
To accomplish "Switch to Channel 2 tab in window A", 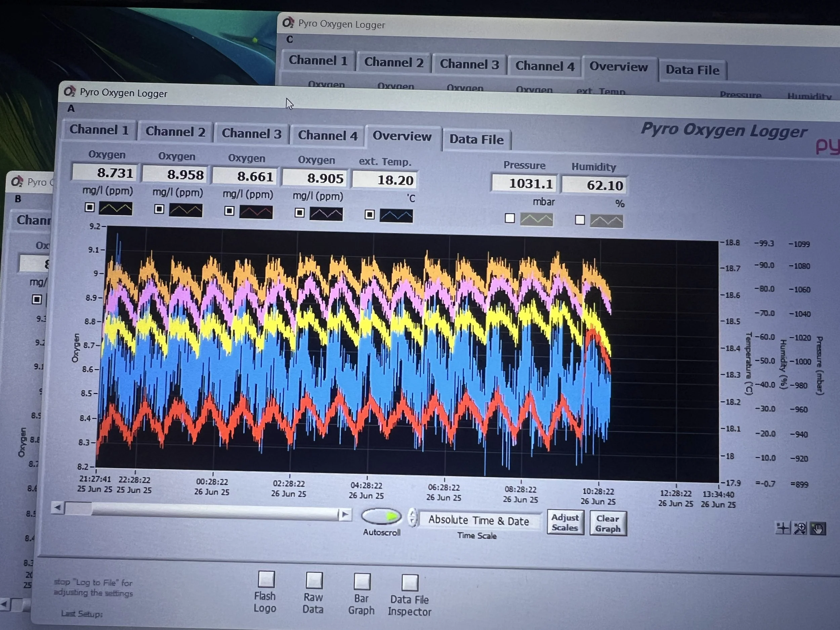I will coord(175,132).
